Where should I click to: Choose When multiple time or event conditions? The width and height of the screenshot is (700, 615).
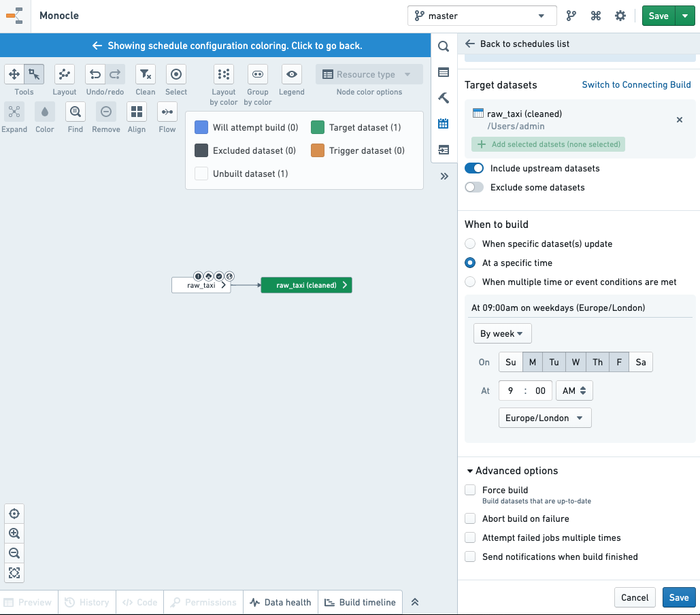(470, 282)
